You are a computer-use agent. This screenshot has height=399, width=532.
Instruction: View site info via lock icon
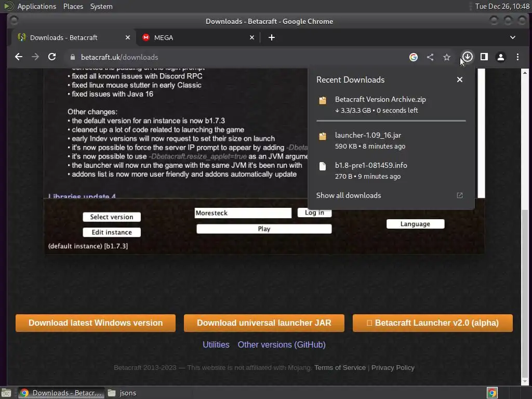tap(72, 57)
